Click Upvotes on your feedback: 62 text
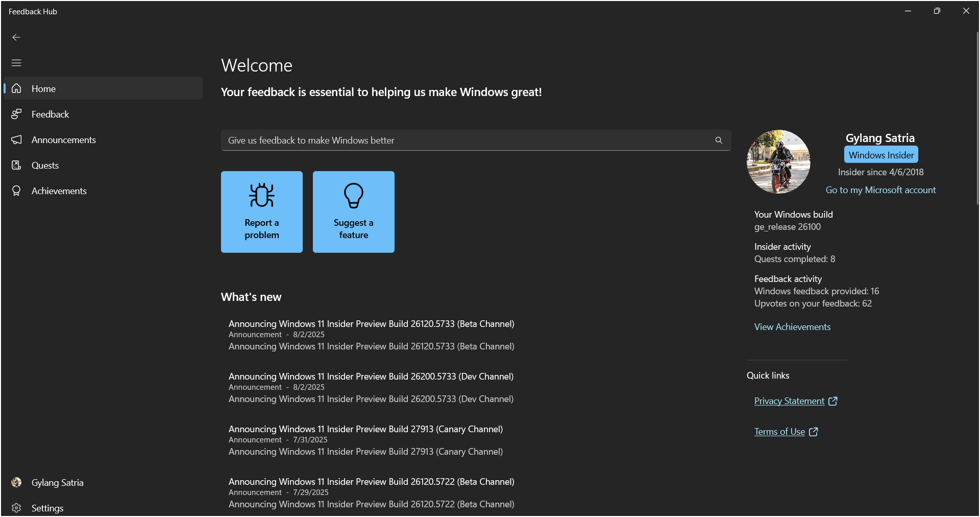Viewport: 980px width, 517px height. click(813, 303)
